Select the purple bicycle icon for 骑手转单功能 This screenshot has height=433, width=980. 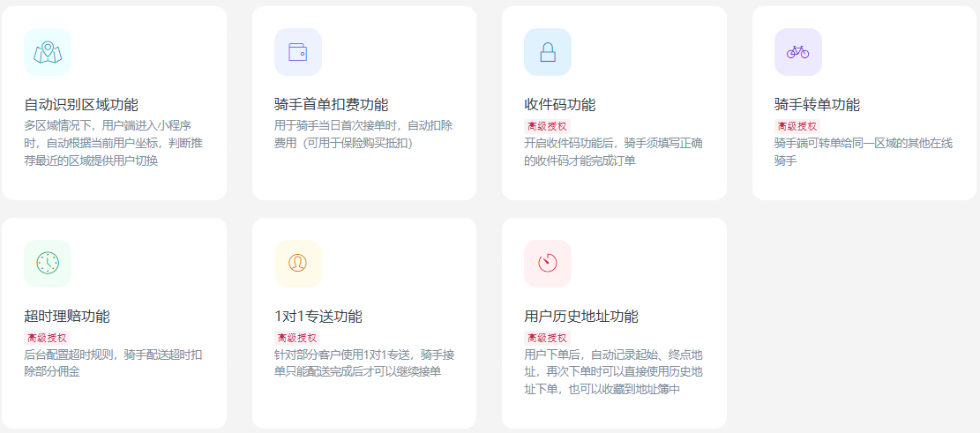[x=797, y=52]
